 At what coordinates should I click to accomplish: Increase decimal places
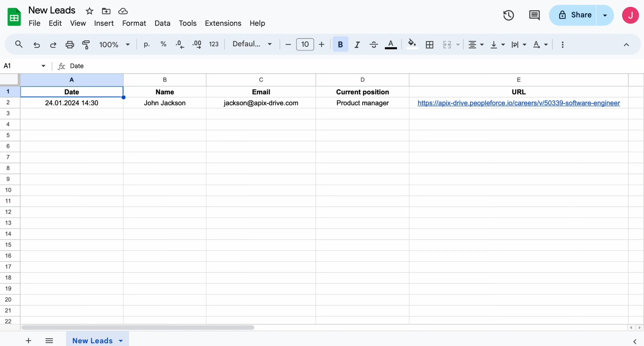click(x=197, y=44)
